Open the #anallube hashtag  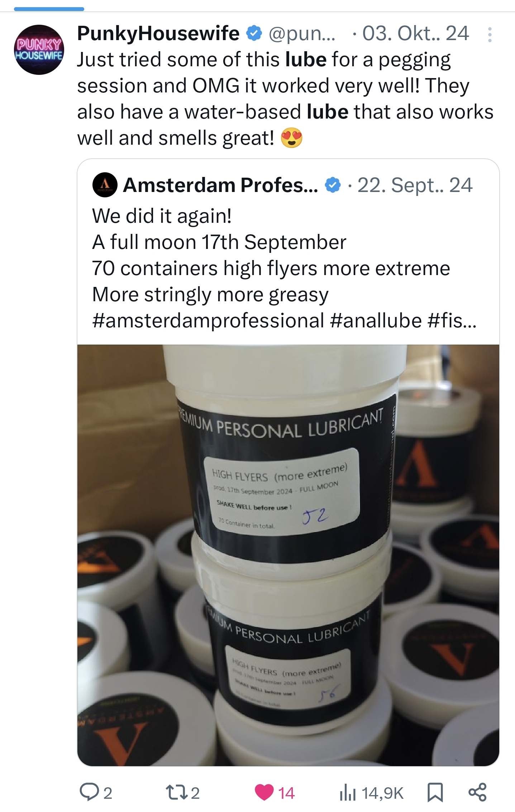coord(376,320)
